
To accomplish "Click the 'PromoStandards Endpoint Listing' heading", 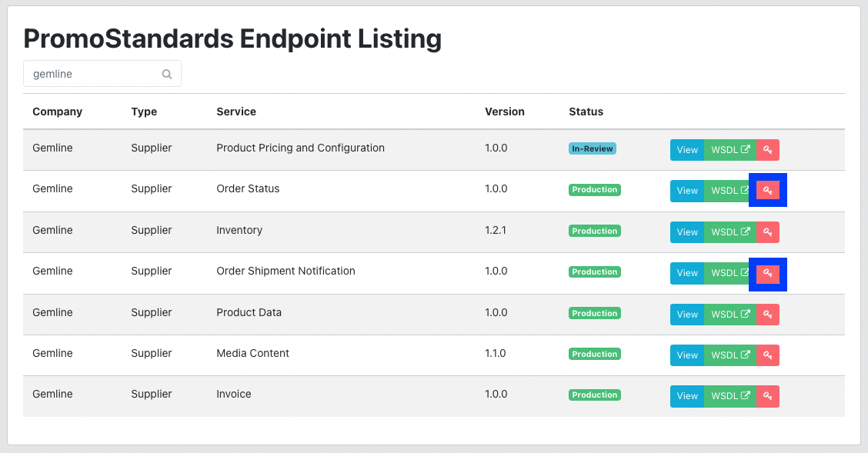I will tap(232, 38).
